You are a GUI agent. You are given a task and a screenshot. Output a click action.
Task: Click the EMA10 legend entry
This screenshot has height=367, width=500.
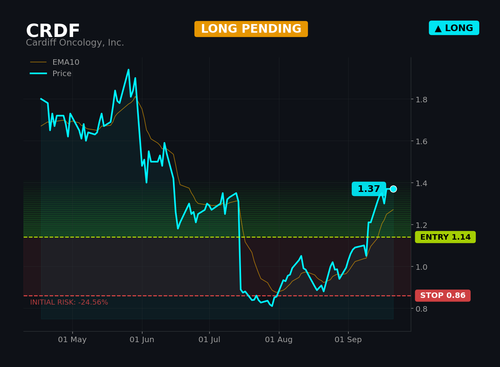click(x=55, y=62)
